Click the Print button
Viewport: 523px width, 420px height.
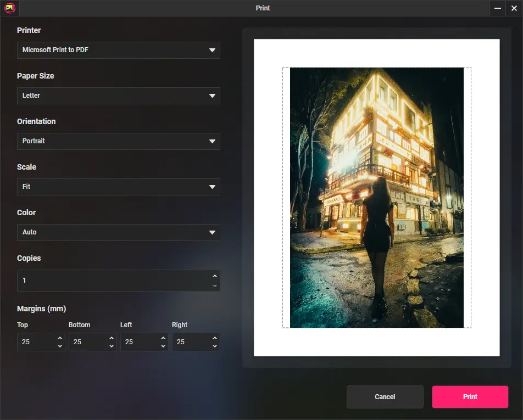point(470,396)
